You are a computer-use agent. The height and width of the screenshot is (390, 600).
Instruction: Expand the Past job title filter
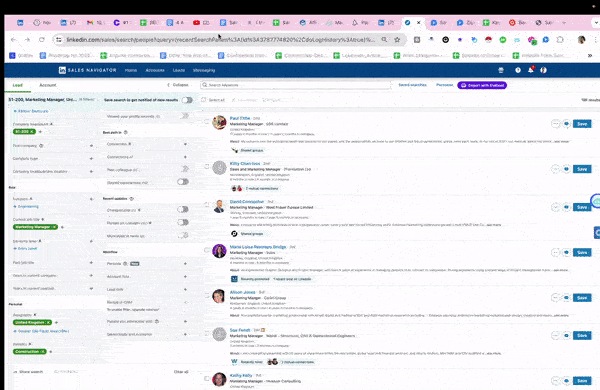(91, 263)
